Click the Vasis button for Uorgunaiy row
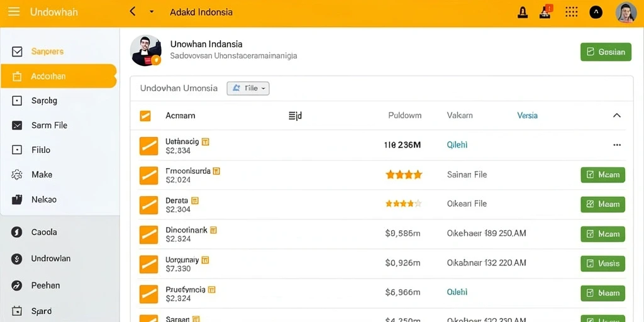Screen dimensions: 644x322 tap(603, 264)
